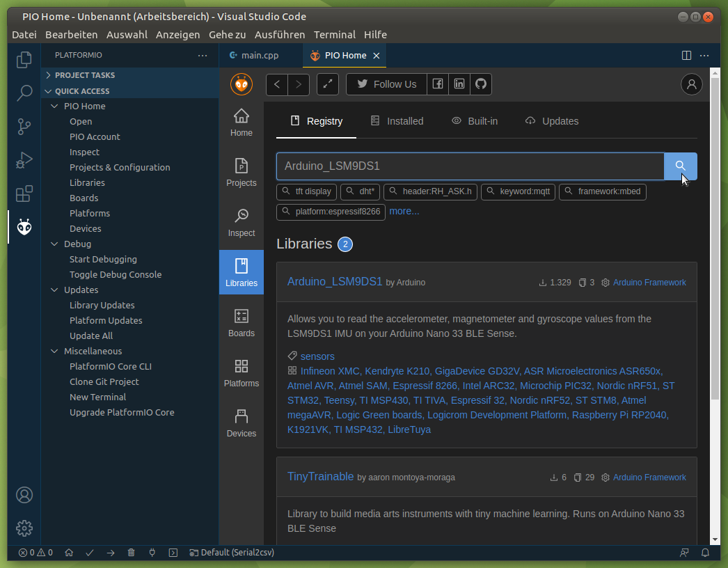Open the LinkedIn link icon
728x568 pixels.
point(459,84)
